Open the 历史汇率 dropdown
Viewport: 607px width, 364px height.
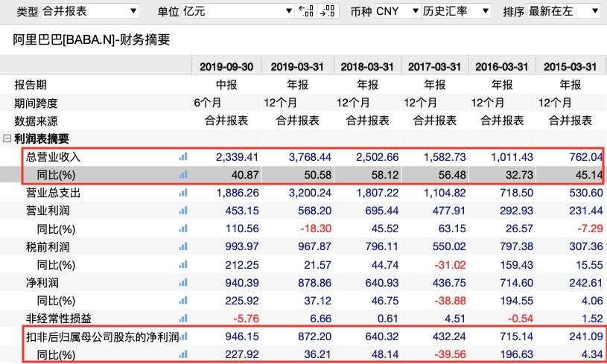(456, 11)
